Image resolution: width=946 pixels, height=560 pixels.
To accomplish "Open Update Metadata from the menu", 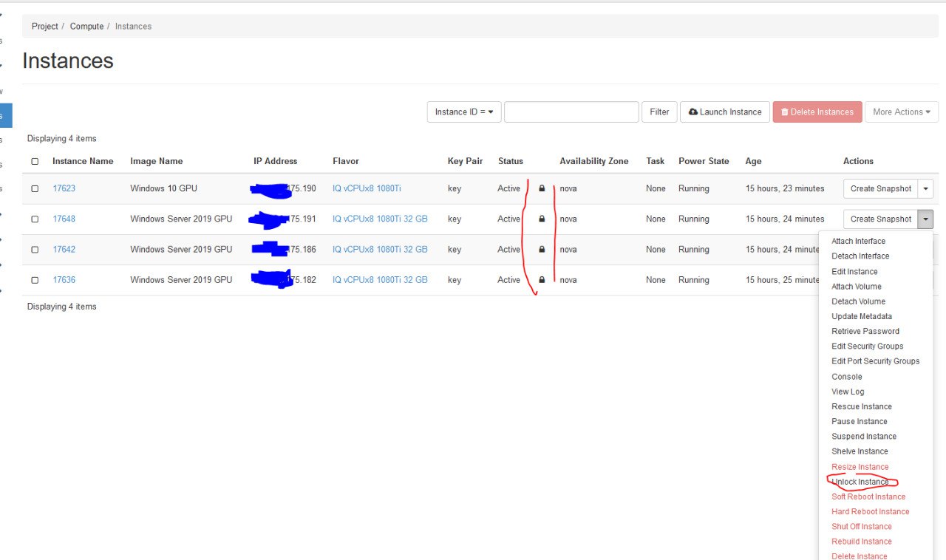I will (x=862, y=316).
